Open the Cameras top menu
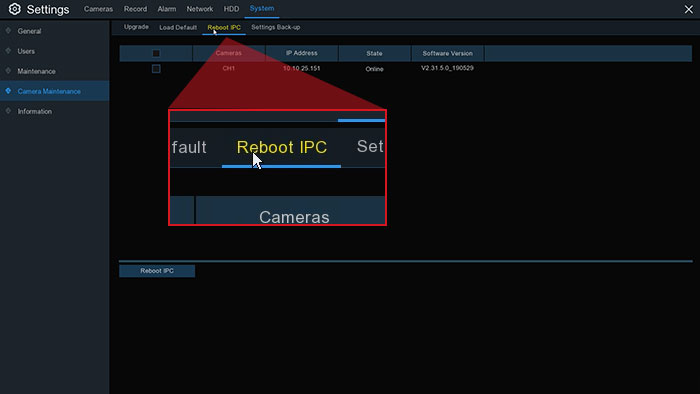Image resolution: width=700 pixels, height=394 pixels. click(x=98, y=9)
